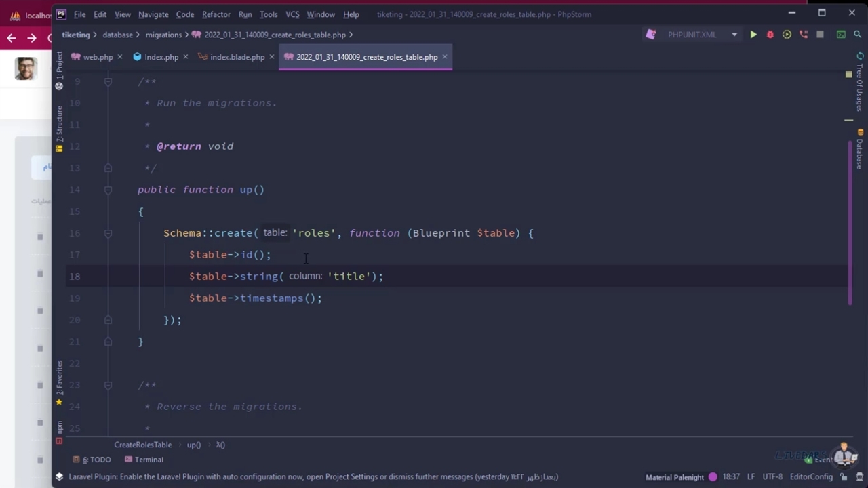Switch to the index.blade.php tab
The width and height of the screenshot is (868, 488).
(x=237, y=57)
